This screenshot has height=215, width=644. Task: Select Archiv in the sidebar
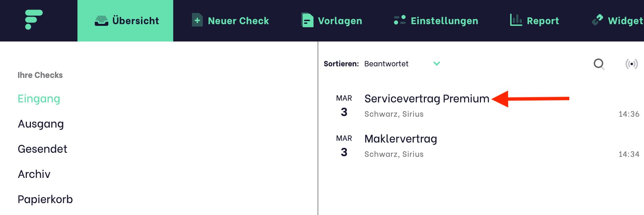34,174
